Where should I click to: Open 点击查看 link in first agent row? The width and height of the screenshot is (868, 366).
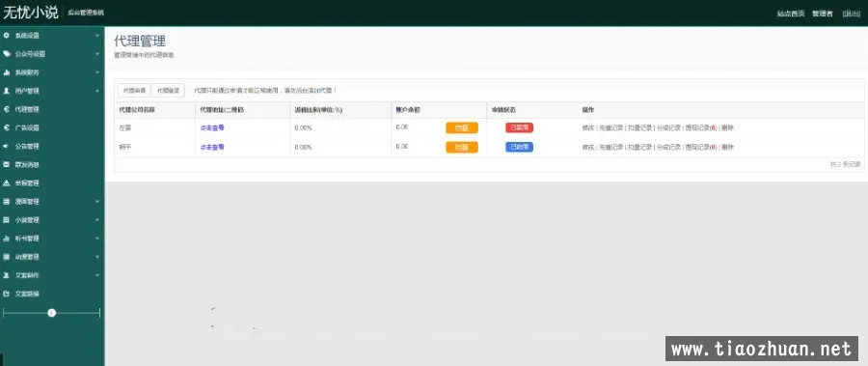pyautogui.click(x=212, y=127)
